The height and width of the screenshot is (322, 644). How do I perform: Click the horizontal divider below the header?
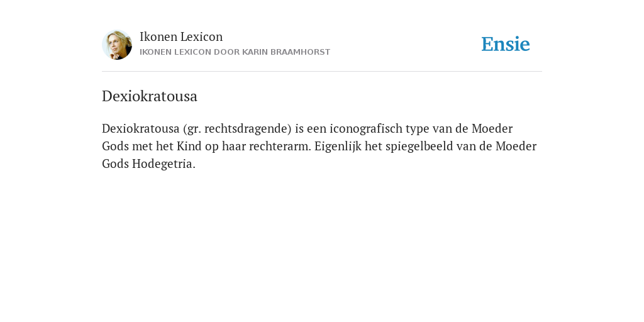pos(322,72)
